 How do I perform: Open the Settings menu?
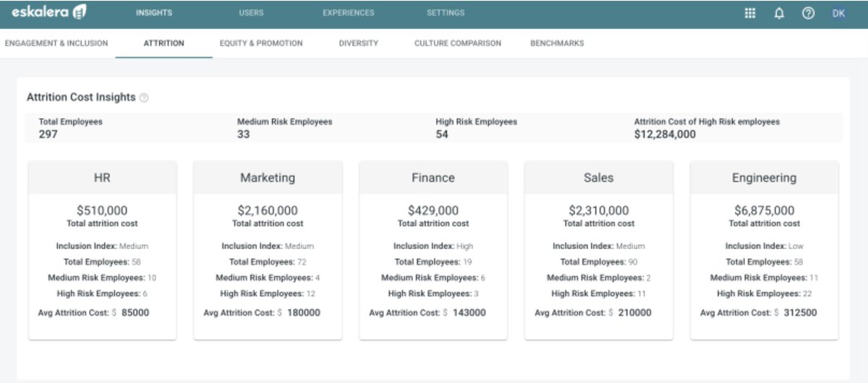(x=446, y=13)
